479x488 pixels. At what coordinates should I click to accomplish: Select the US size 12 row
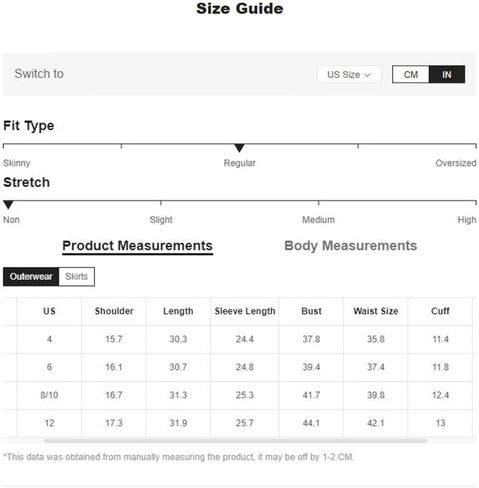coord(239,423)
